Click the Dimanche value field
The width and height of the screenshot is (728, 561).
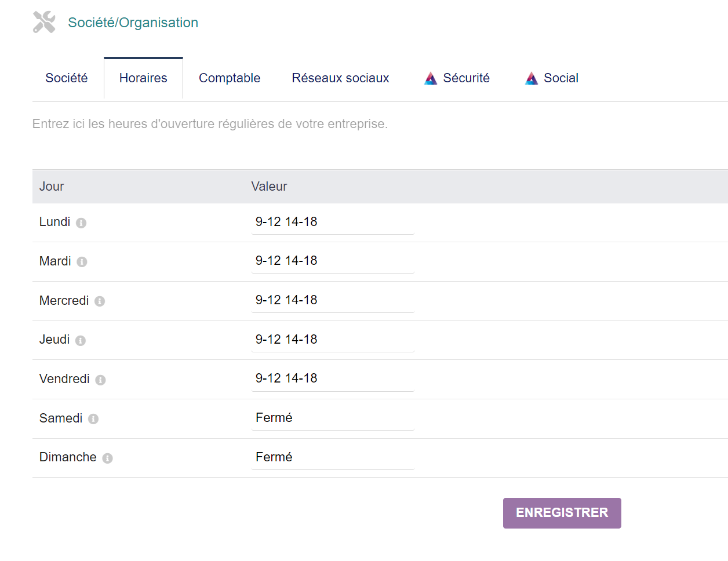click(332, 457)
